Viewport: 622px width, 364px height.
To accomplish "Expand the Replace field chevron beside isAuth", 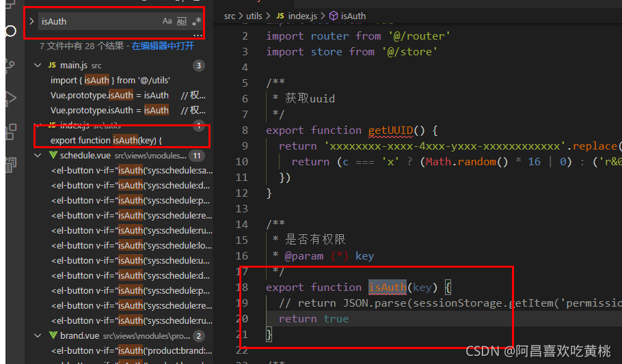I will click(31, 21).
